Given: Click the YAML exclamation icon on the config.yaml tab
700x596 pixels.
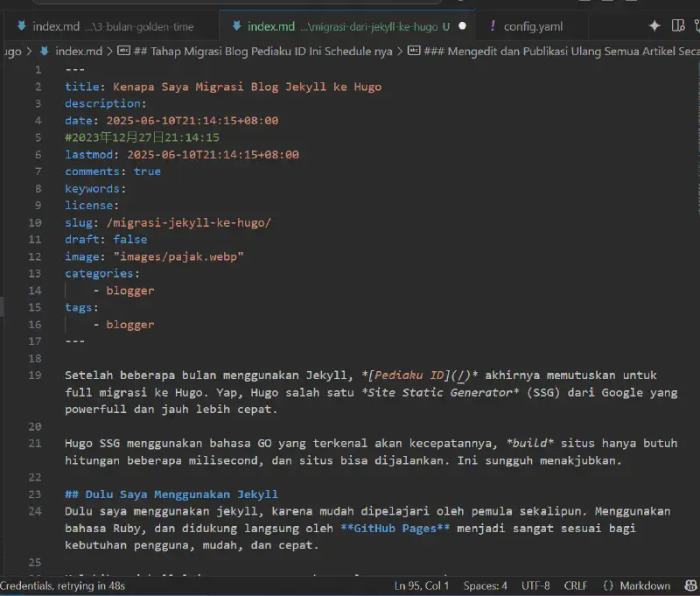Looking at the screenshot, I should (493, 26).
